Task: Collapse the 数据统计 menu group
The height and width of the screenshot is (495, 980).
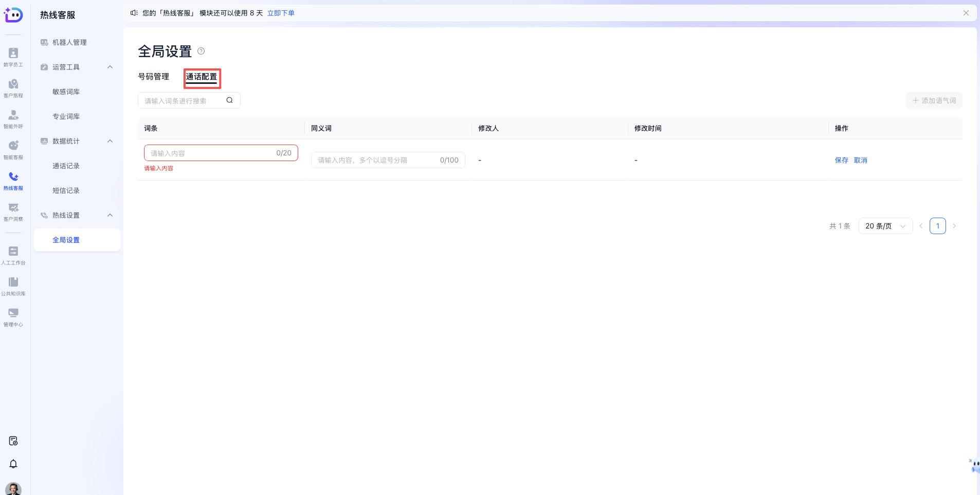Action: (x=110, y=141)
